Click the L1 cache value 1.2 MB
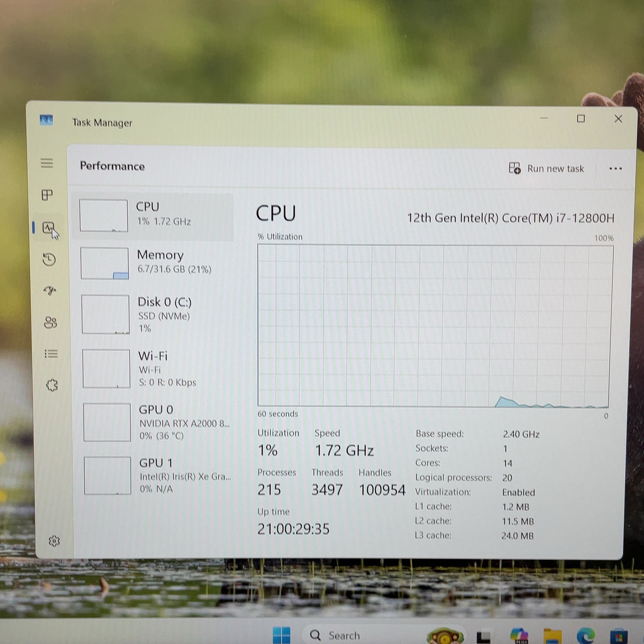Image resolution: width=644 pixels, height=644 pixels. pos(516,507)
